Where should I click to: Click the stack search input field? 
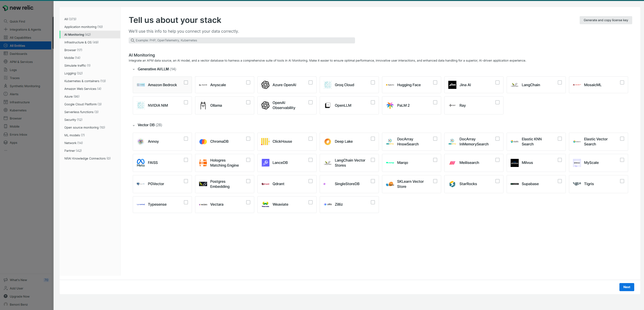[242, 40]
